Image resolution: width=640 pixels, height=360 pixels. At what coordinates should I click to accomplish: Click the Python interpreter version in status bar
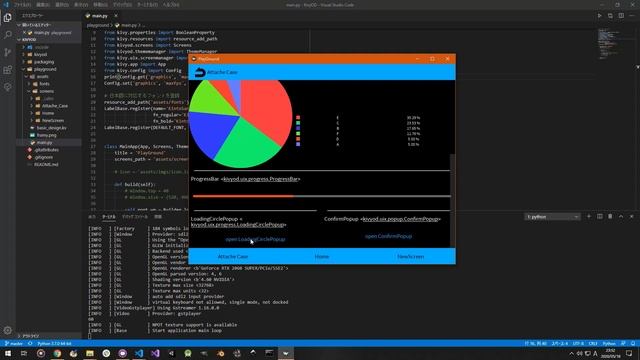(54, 344)
